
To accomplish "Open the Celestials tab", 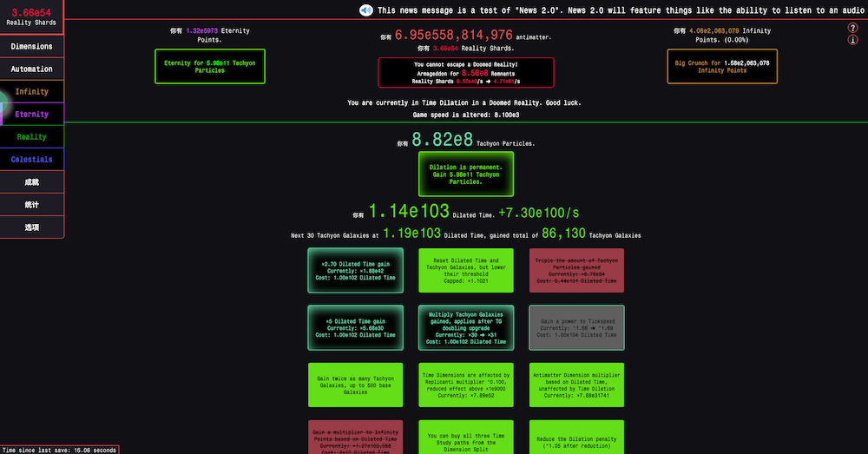I will coord(32,160).
